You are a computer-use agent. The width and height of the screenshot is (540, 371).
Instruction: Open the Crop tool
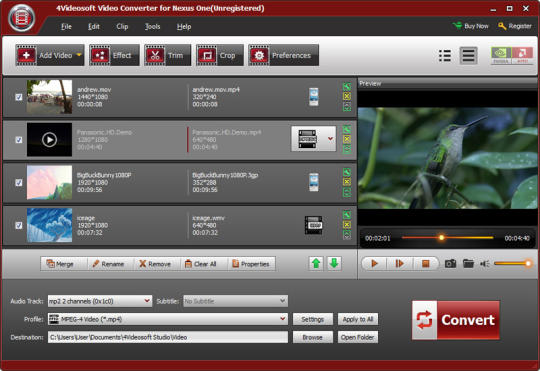220,55
